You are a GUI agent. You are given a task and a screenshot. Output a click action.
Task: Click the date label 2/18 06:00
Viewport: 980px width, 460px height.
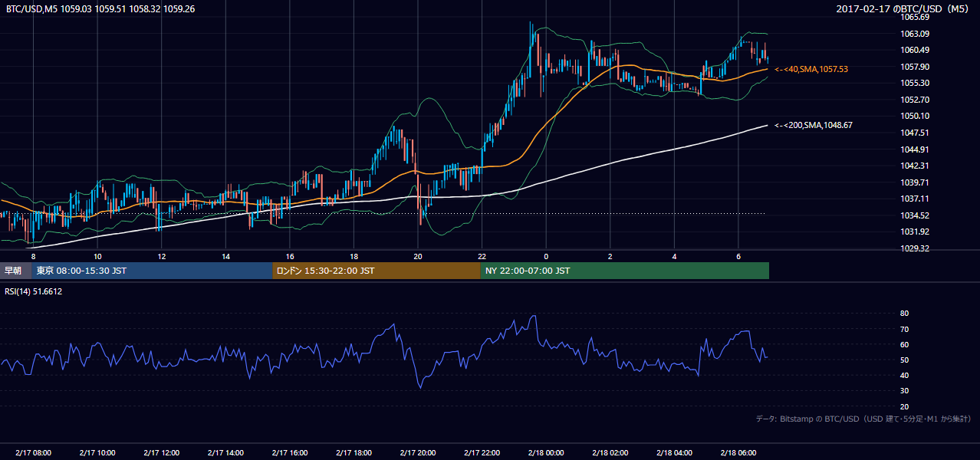click(738, 452)
